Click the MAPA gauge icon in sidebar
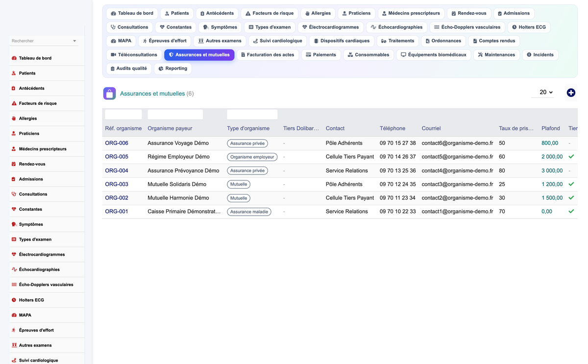This screenshot has width=588, height=364. (x=14, y=315)
